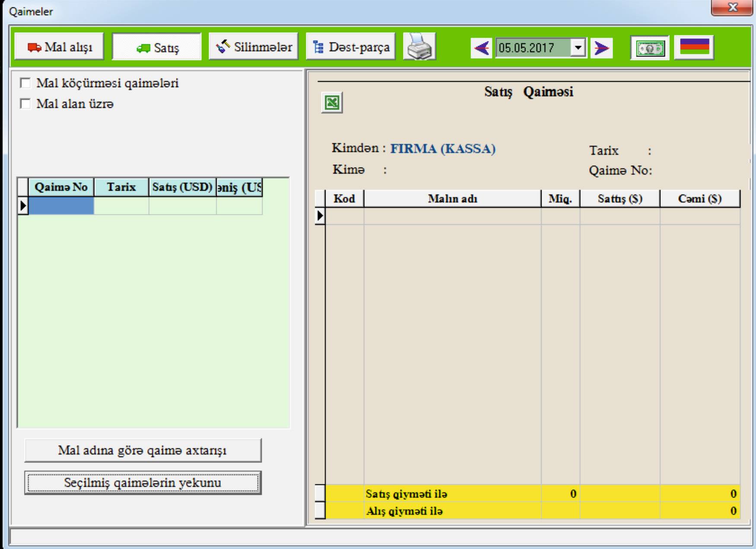Click Seçilmiş qaimələrin yekunu button
This screenshot has height=549, width=756.
point(143,482)
